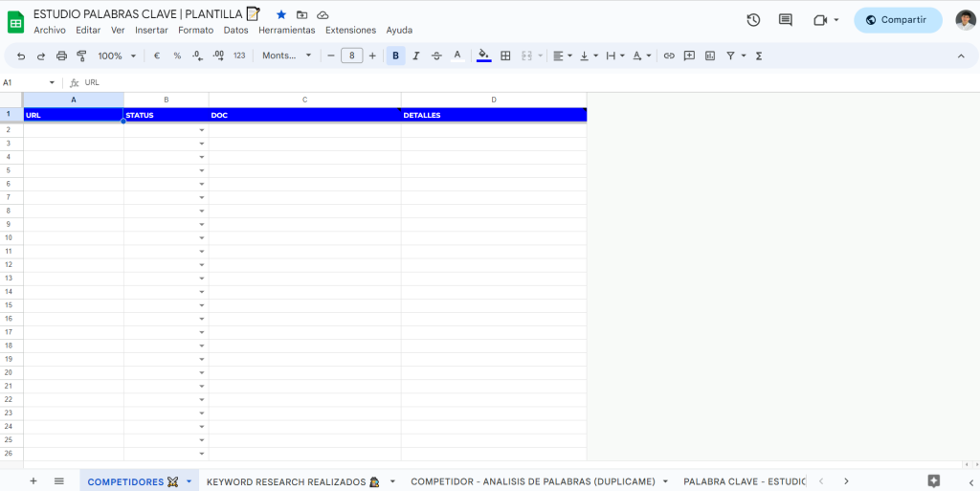The image size is (980, 491).
Task: Click the add new sheet button
Action: [x=33, y=480]
